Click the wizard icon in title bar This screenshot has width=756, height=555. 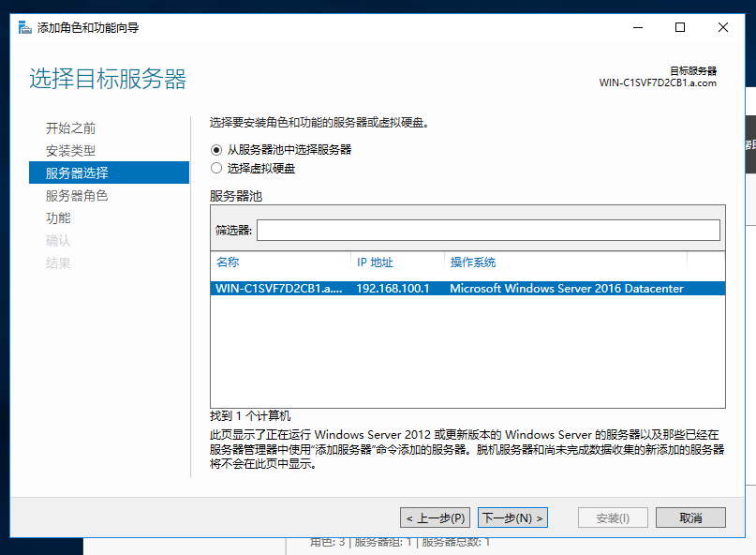[24, 27]
